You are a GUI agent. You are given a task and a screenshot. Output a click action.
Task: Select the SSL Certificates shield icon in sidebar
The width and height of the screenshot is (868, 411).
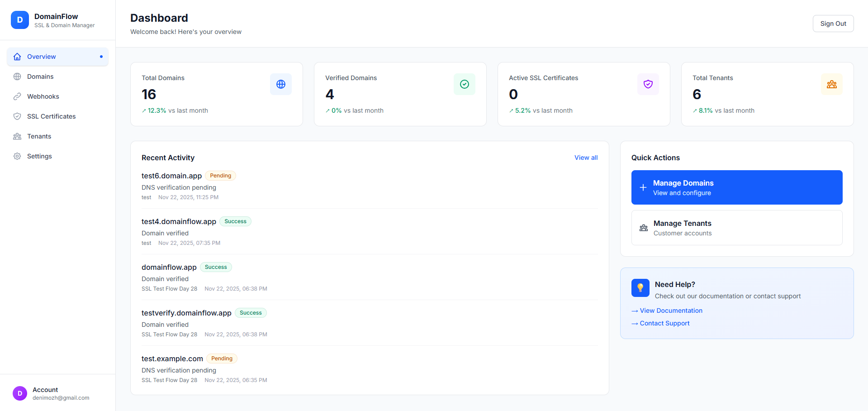[17, 116]
